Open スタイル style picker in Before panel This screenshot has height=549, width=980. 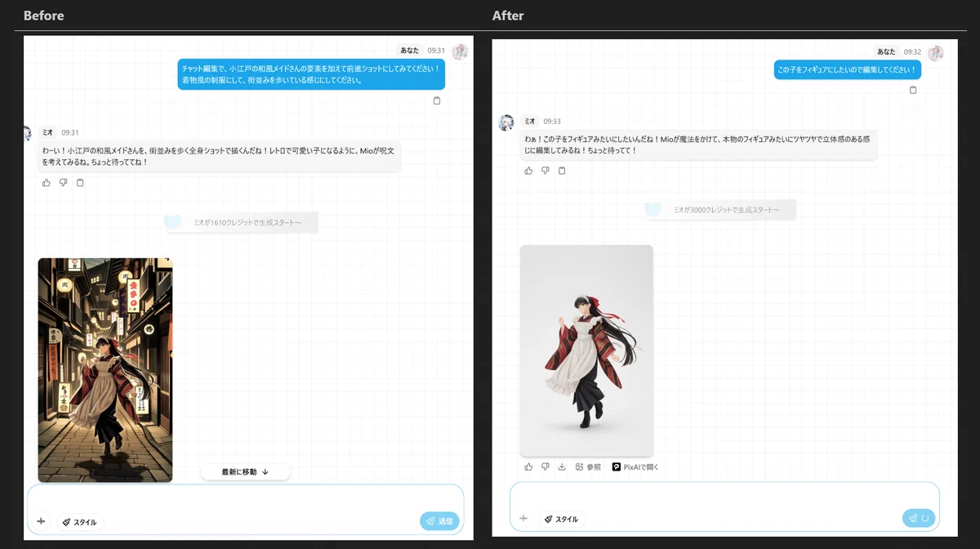(x=80, y=522)
